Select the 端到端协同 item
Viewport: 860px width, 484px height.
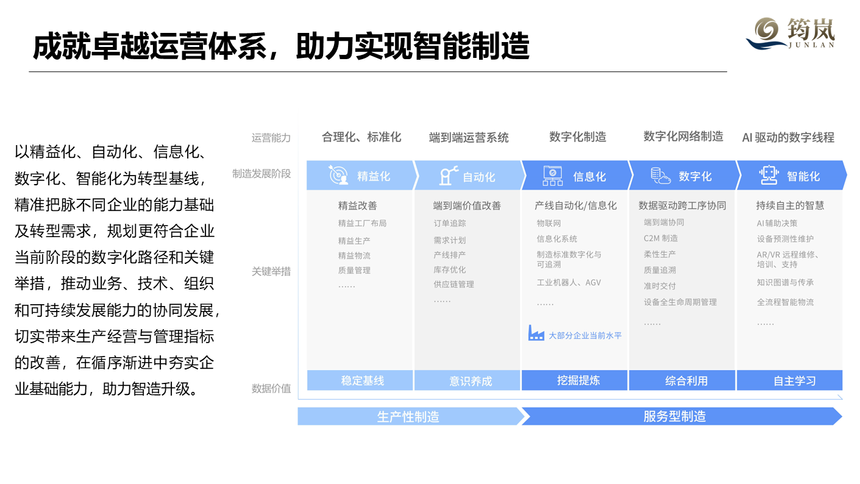[664, 222]
